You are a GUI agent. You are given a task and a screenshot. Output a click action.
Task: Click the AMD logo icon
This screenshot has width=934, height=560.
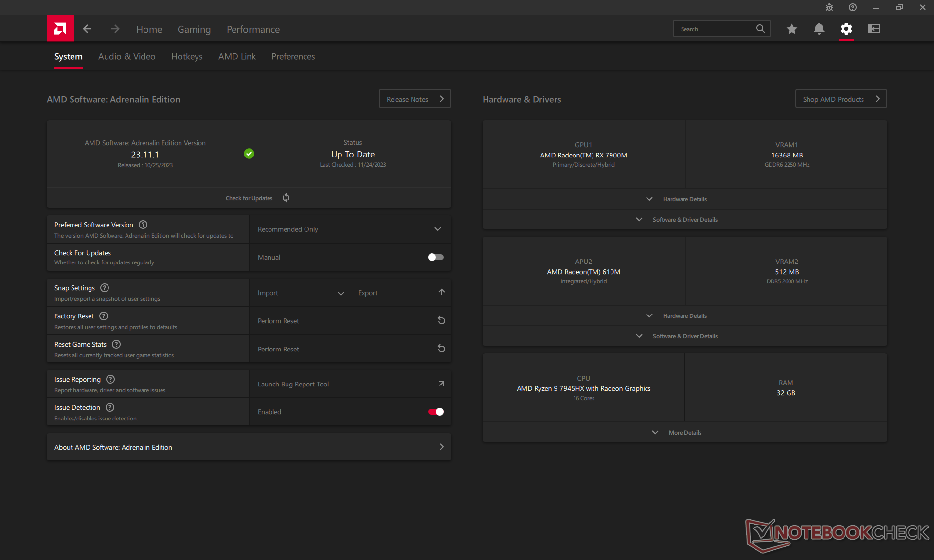point(60,29)
